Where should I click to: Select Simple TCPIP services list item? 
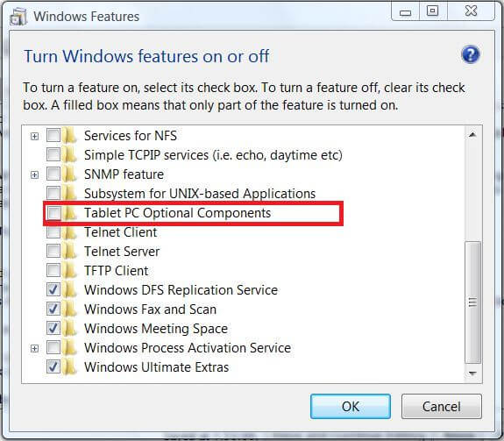point(213,155)
